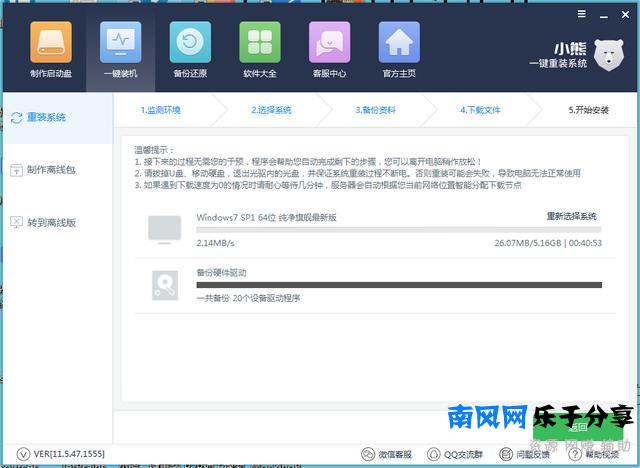The image size is (640, 468).
Task: Click the 备份硬件驱动 progress bar
Action: [399, 285]
